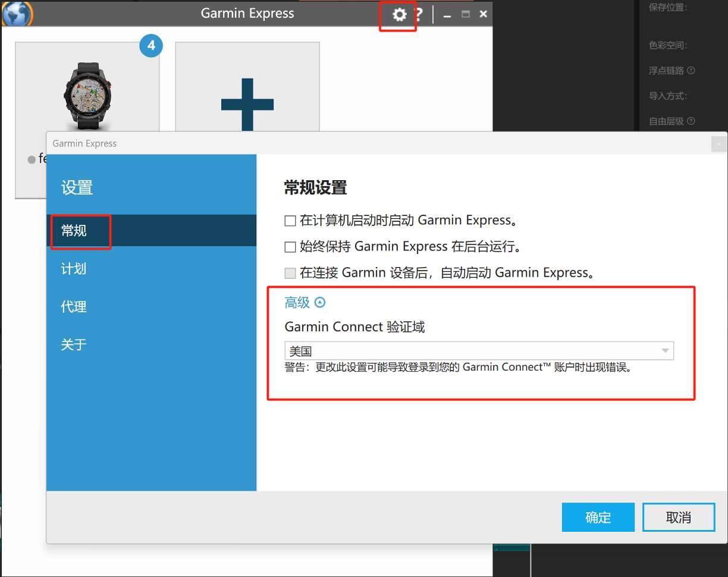This screenshot has height=577, width=728.
Task: Click the 常规设置 heading text
Action: (x=315, y=188)
